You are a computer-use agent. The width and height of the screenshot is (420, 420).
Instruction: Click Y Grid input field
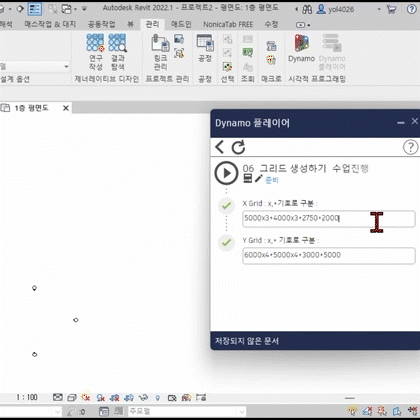click(x=329, y=256)
